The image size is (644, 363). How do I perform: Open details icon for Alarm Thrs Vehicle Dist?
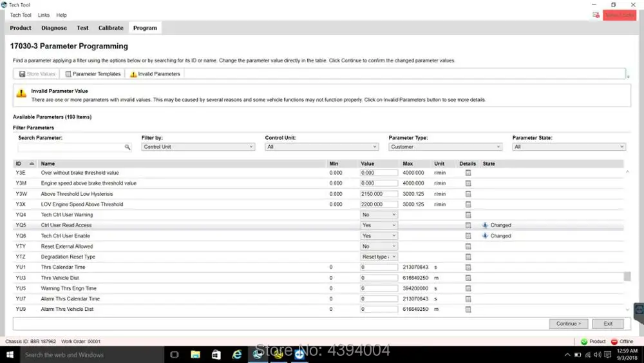[468, 309]
